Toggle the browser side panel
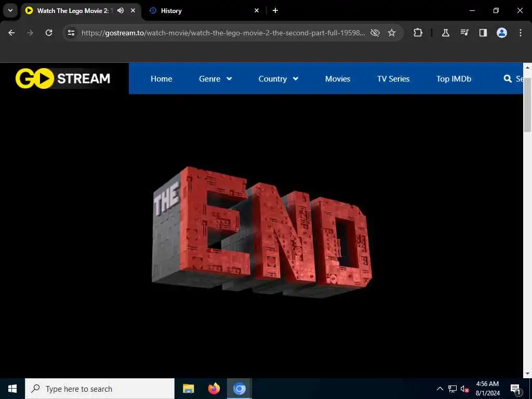This screenshot has height=399, width=532. tap(483, 33)
